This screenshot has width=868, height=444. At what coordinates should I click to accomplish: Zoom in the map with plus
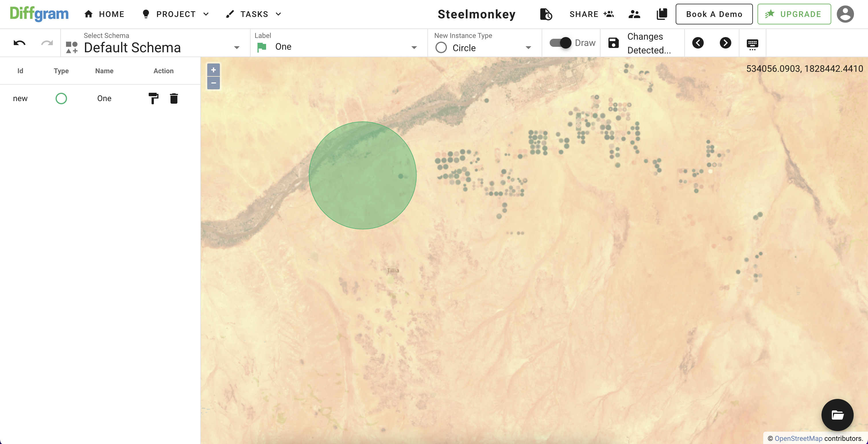click(213, 70)
